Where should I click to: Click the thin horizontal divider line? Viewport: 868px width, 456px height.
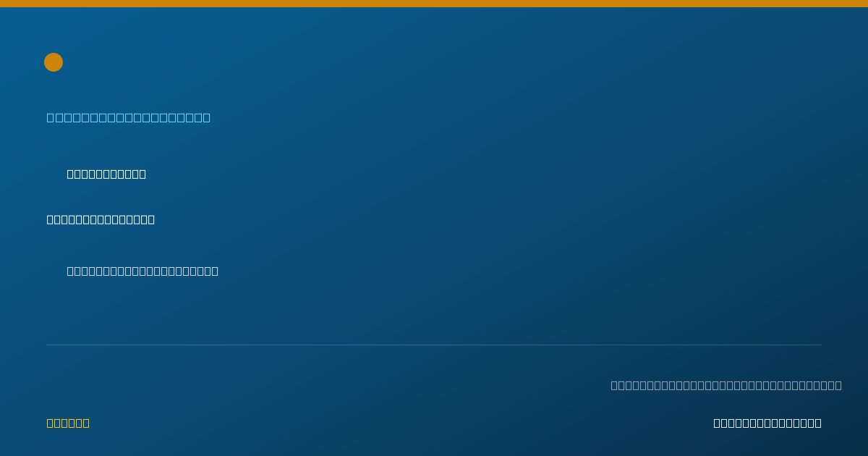[x=434, y=345]
